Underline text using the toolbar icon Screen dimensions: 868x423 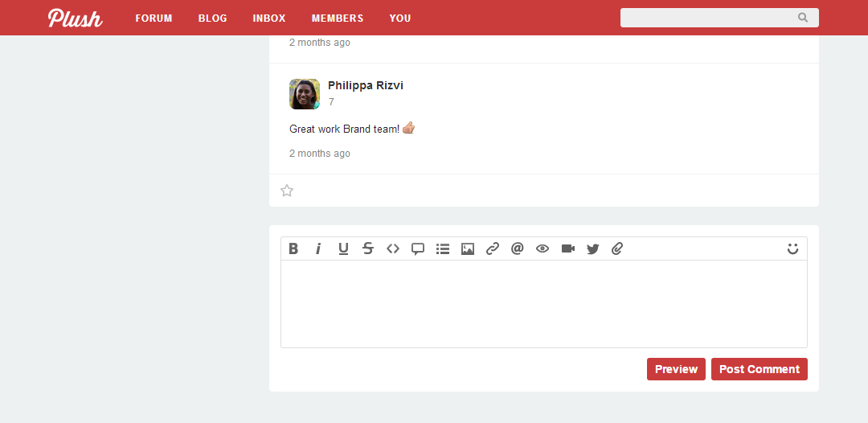[343, 248]
